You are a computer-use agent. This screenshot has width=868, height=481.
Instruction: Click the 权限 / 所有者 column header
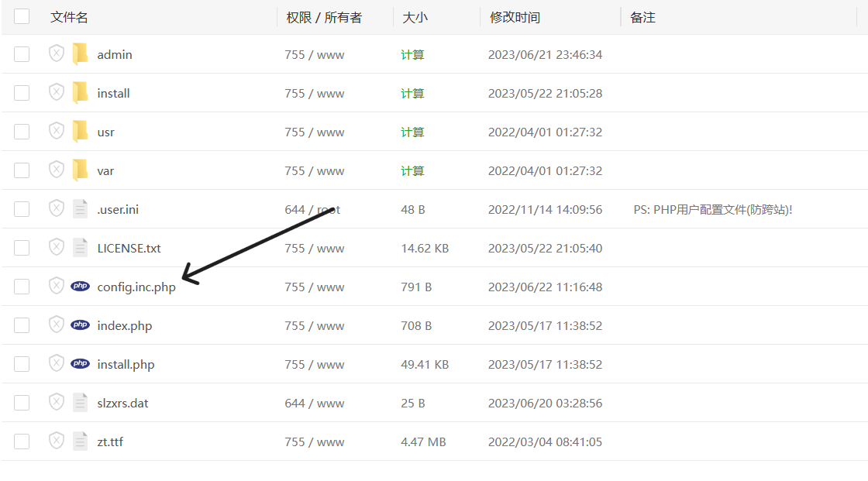pyautogui.click(x=324, y=17)
